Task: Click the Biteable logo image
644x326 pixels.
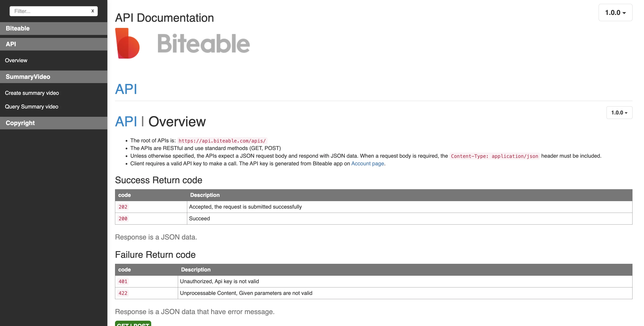Action: click(x=183, y=43)
